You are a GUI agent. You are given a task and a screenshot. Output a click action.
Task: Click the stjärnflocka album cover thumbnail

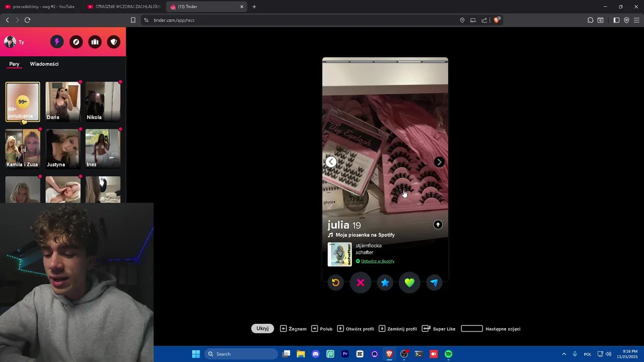340,254
